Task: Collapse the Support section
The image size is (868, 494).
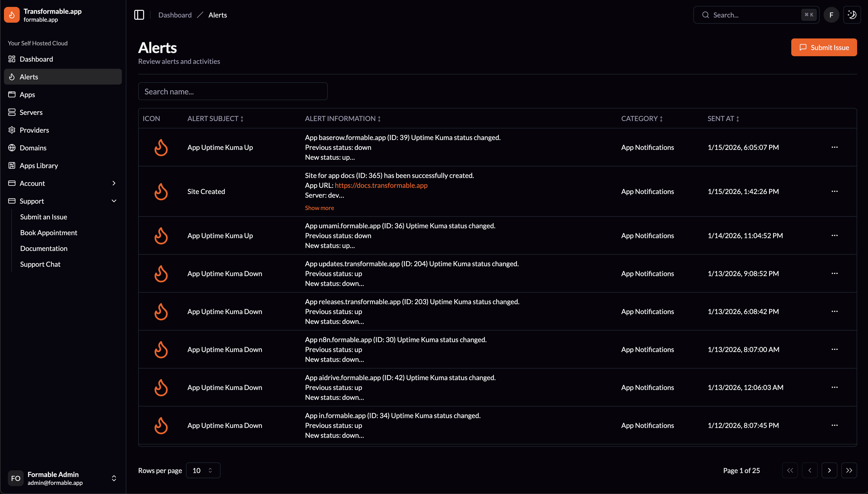Action: (x=114, y=201)
